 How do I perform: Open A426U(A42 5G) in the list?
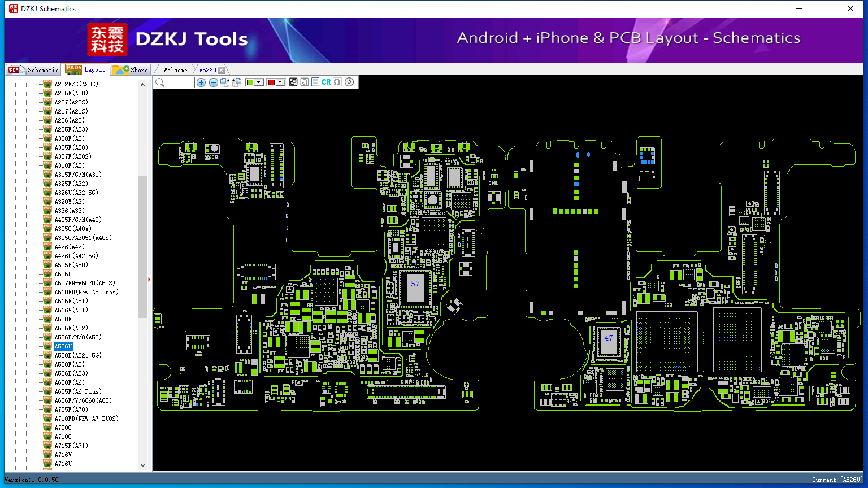(76, 256)
